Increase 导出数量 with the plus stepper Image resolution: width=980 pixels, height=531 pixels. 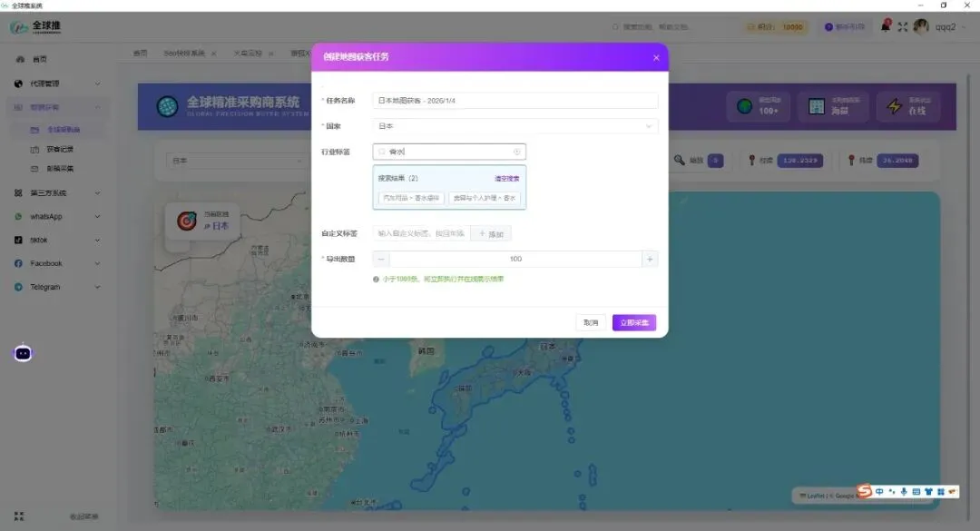click(x=650, y=258)
